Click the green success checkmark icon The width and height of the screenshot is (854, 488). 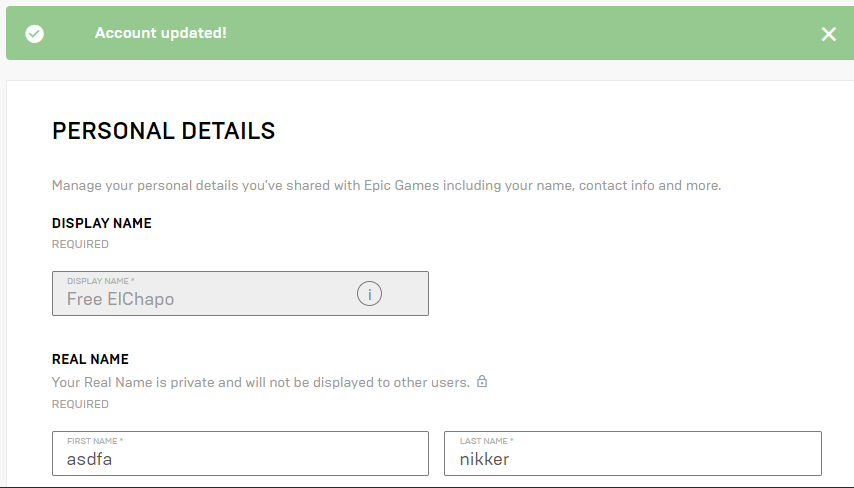click(x=35, y=34)
